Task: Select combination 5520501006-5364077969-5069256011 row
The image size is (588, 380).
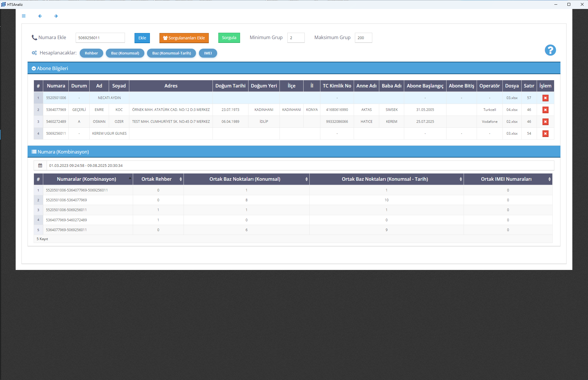Action: 293,190
